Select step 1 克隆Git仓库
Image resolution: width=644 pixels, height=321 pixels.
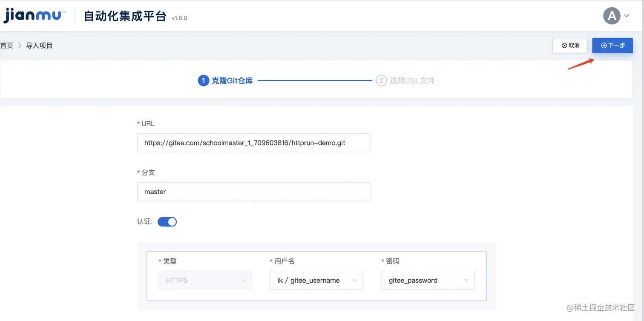(x=225, y=80)
